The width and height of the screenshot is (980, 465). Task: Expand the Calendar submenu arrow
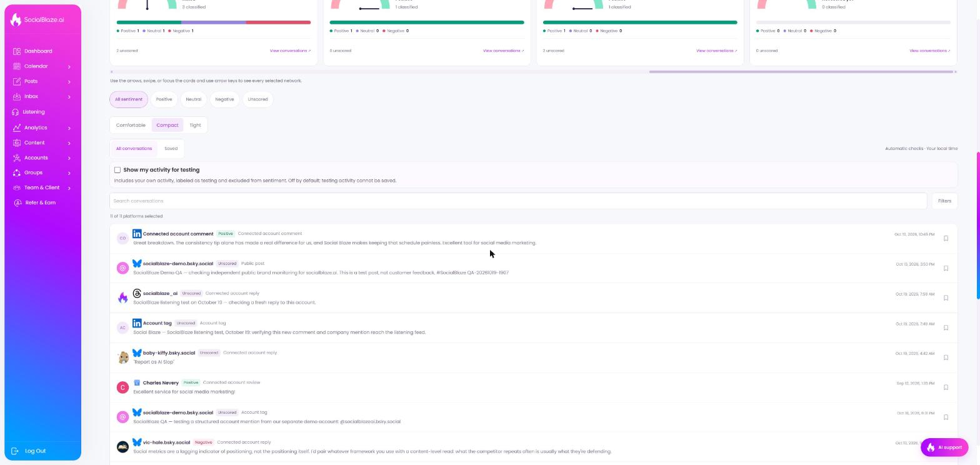point(69,67)
